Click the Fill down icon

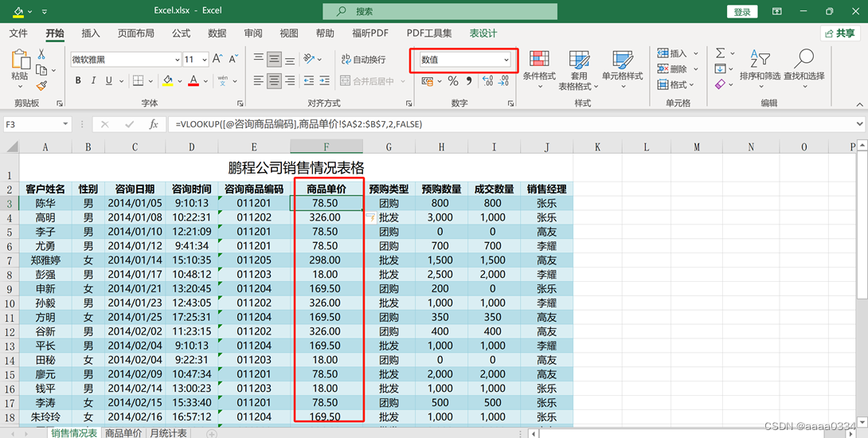click(x=720, y=68)
